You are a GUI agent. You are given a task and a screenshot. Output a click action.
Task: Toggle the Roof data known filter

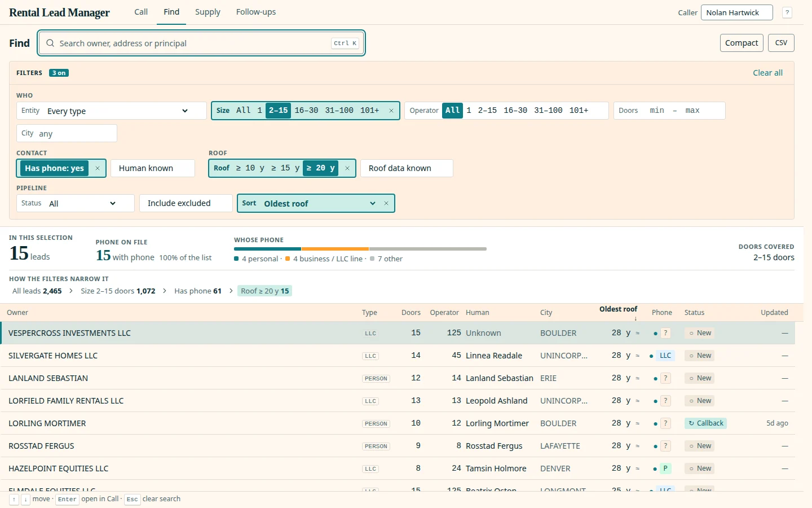pyautogui.click(x=407, y=168)
